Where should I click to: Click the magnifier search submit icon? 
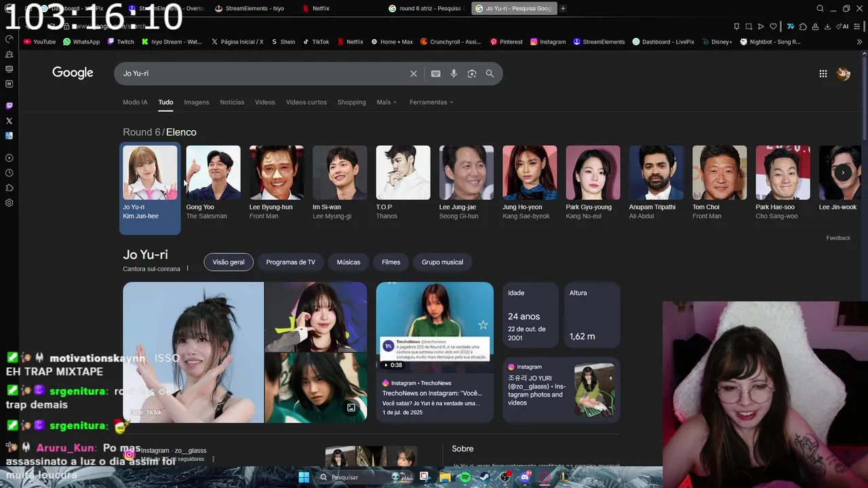click(490, 74)
